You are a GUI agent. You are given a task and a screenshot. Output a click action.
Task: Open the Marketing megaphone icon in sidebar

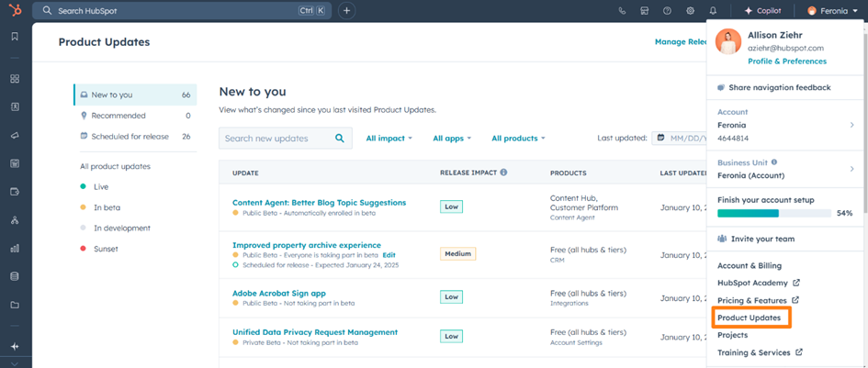(x=15, y=135)
